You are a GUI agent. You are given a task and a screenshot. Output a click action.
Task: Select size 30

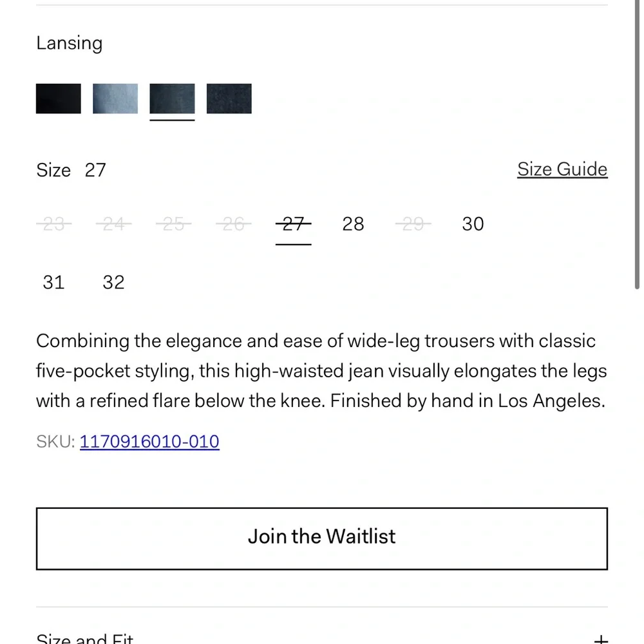(x=473, y=224)
